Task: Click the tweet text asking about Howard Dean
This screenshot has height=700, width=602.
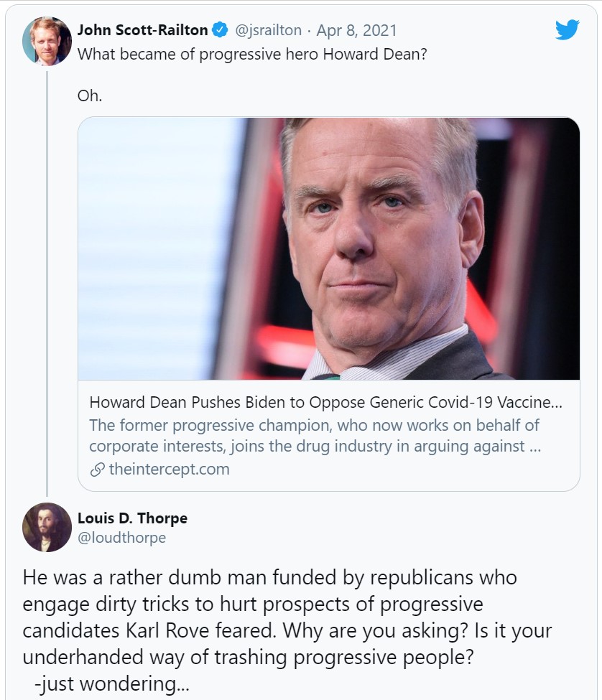Action: (252, 54)
